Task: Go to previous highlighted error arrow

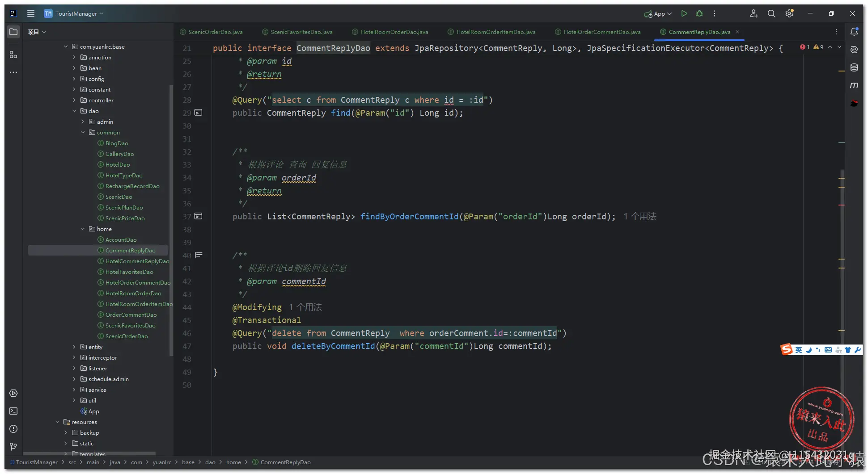Action: pos(830,47)
